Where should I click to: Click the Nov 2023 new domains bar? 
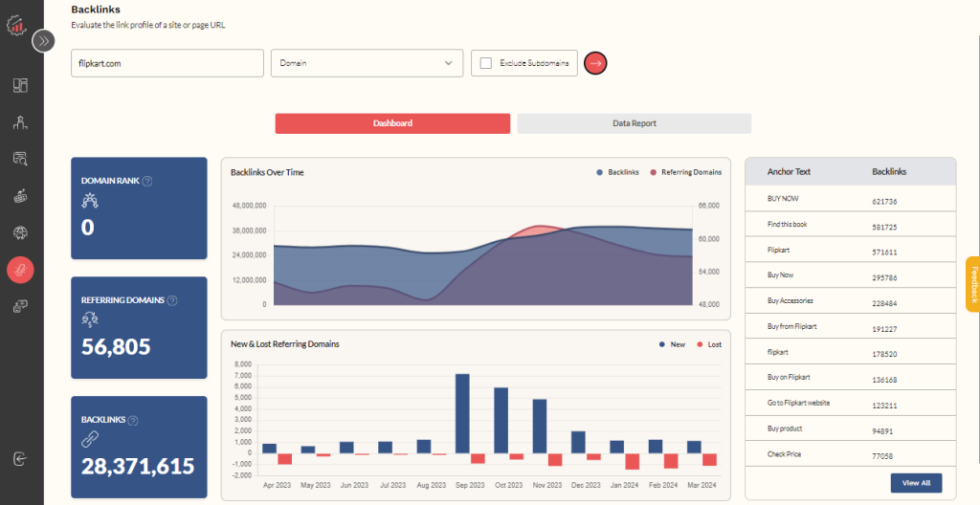[540, 427]
